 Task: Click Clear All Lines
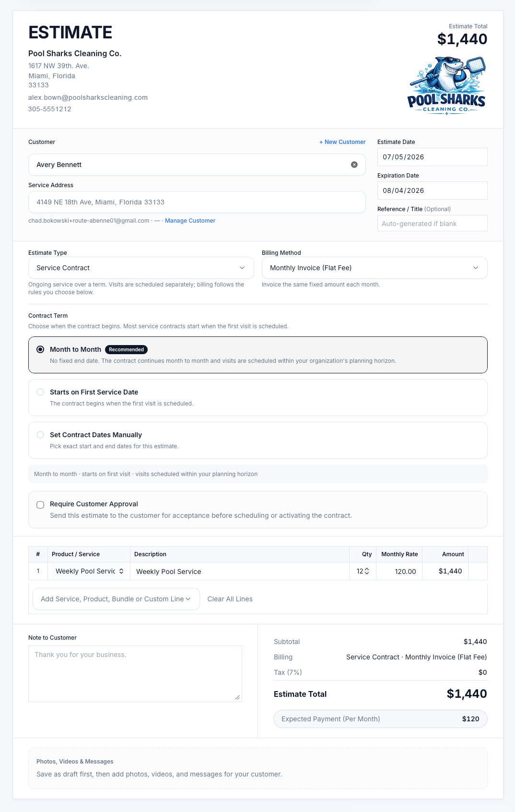coord(230,599)
